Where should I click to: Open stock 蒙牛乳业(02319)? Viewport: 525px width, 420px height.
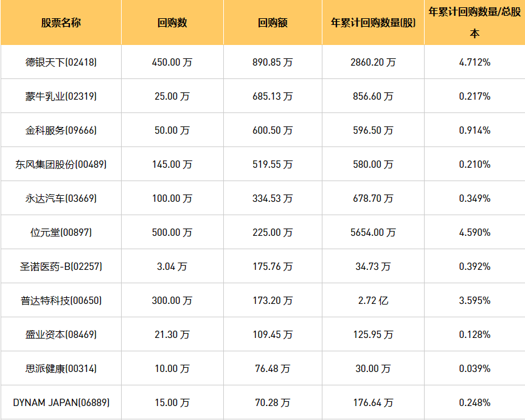[x=61, y=96]
